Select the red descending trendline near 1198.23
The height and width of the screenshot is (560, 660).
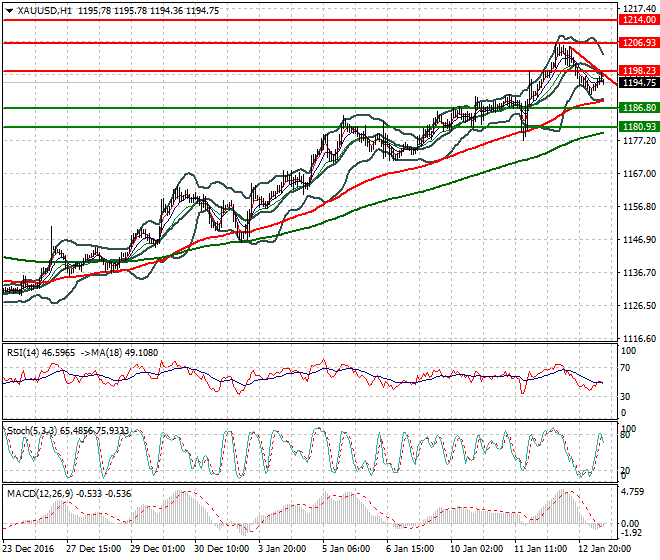[593, 66]
